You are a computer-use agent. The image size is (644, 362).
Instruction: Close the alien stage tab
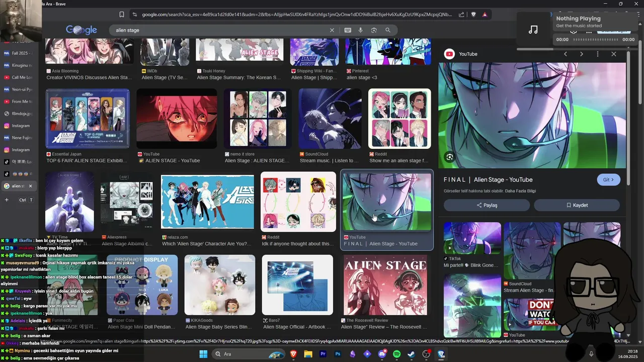point(30,186)
